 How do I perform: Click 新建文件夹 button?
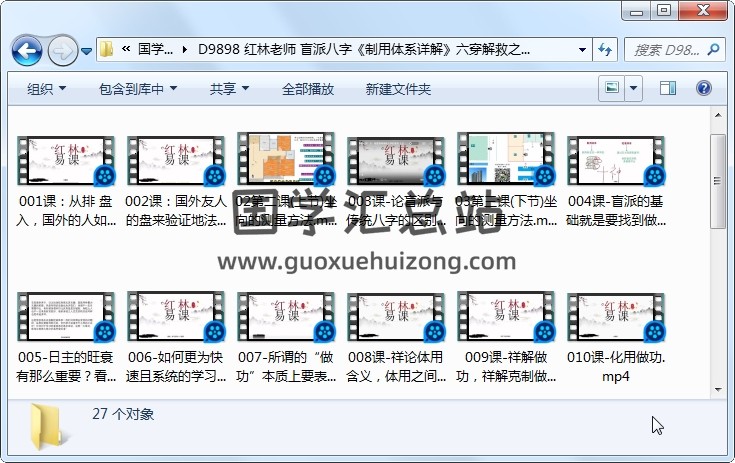[x=398, y=89]
